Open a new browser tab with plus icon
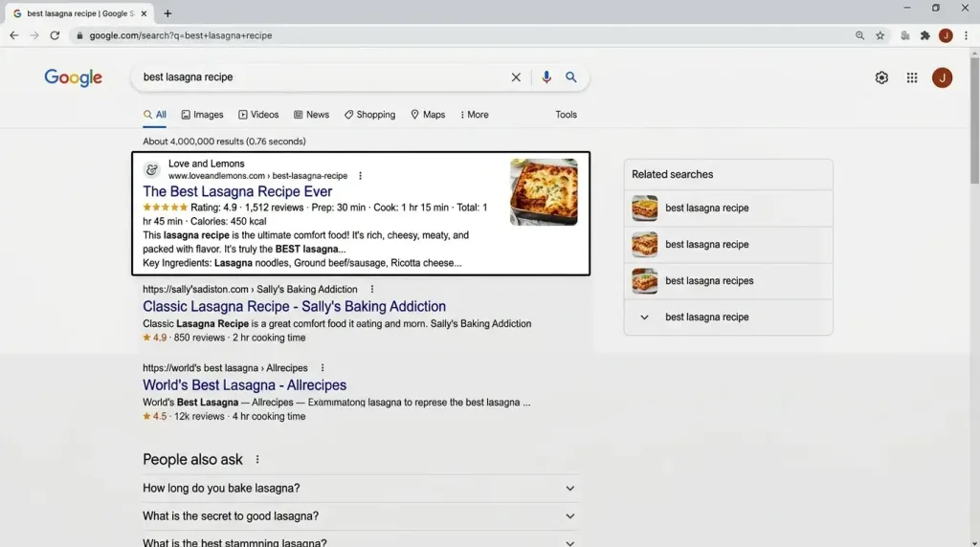This screenshot has width=980, height=547. point(167,13)
